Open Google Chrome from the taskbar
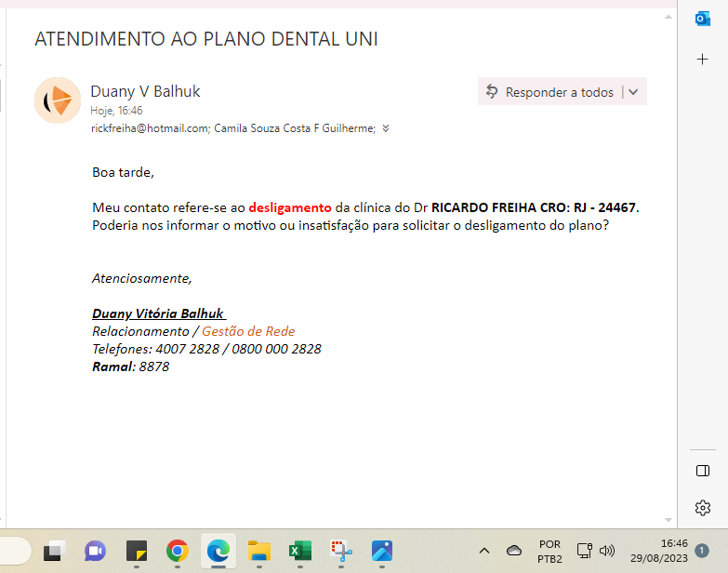The height and width of the screenshot is (573, 728). point(178,551)
